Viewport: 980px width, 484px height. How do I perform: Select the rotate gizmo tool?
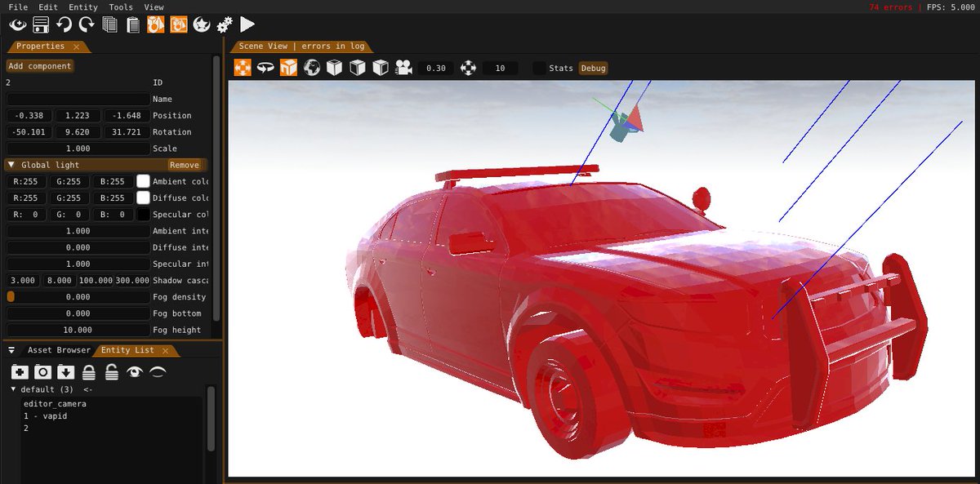pos(265,68)
